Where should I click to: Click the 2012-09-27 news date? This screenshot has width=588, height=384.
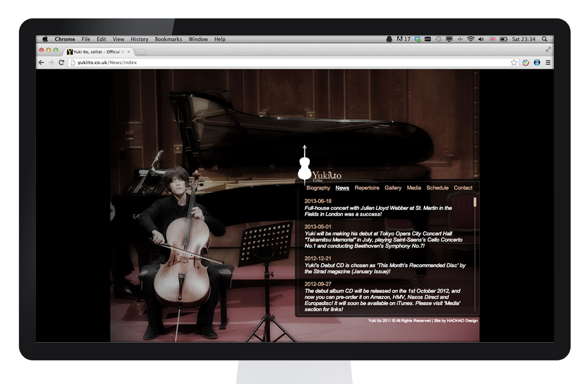tap(318, 284)
